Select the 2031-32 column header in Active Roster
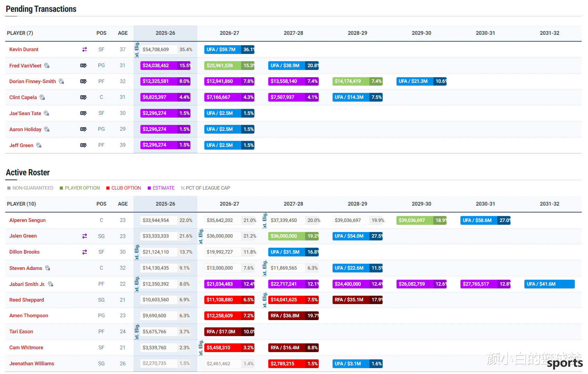This screenshot has width=588, height=374. click(549, 204)
